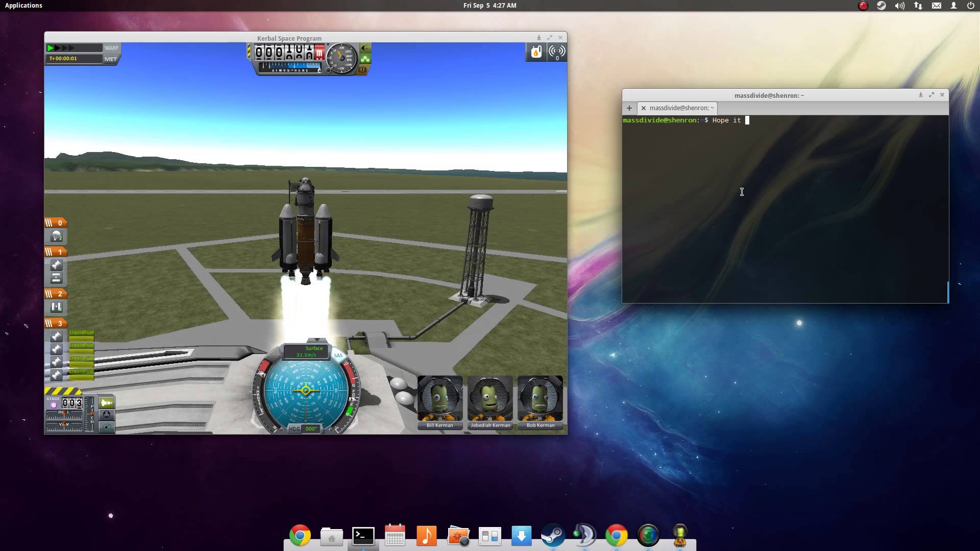The height and width of the screenshot is (551, 980).
Task: Click the stage 2 orange header
Action: pos(56,294)
